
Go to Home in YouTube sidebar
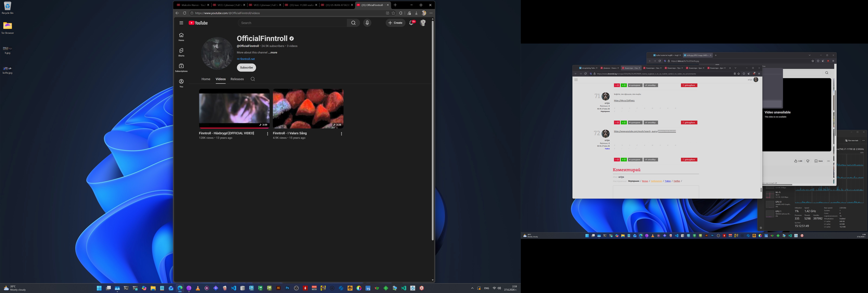pyautogui.click(x=181, y=37)
